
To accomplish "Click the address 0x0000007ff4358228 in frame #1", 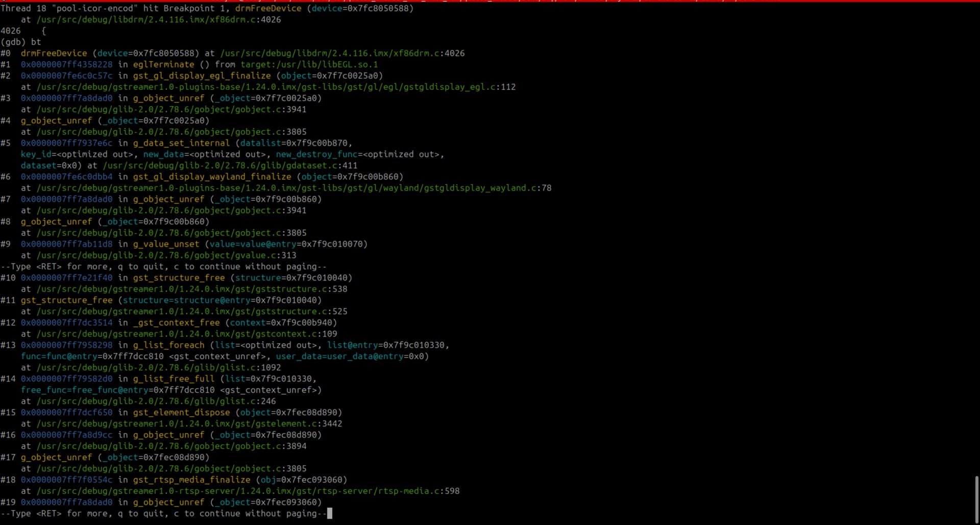I will pyautogui.click(x=66, y=64).
